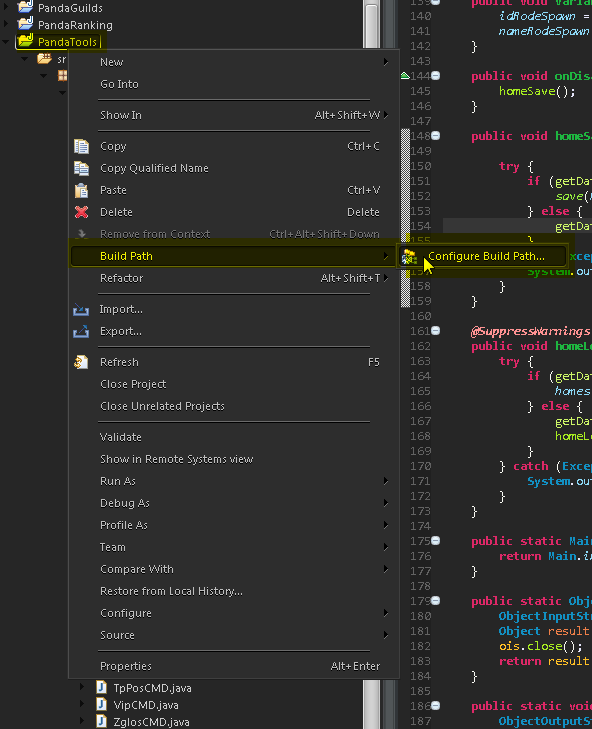Click the ZglosCMD.java file icon
This screenshot has height=729, width=592.
point(101,722)
